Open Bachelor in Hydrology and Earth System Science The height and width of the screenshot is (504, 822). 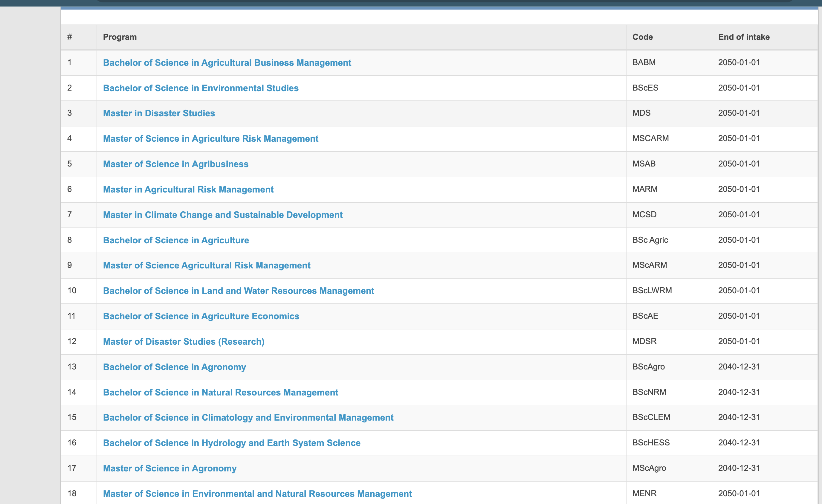click(x=232, y=443)
